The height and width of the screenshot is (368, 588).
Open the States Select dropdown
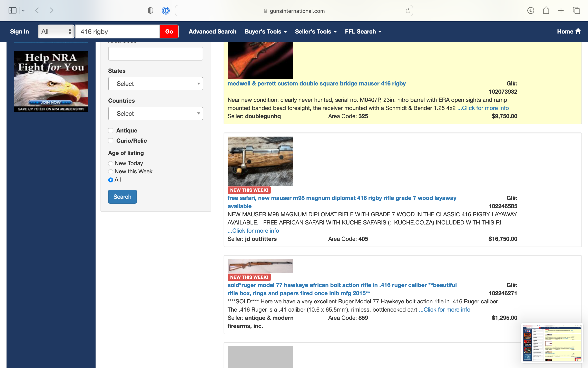coord(156,84)
